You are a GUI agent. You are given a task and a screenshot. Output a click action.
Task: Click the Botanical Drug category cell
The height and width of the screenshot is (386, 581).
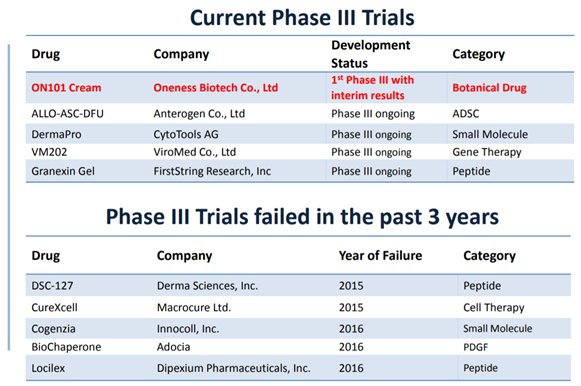click(x=489, y=88)
